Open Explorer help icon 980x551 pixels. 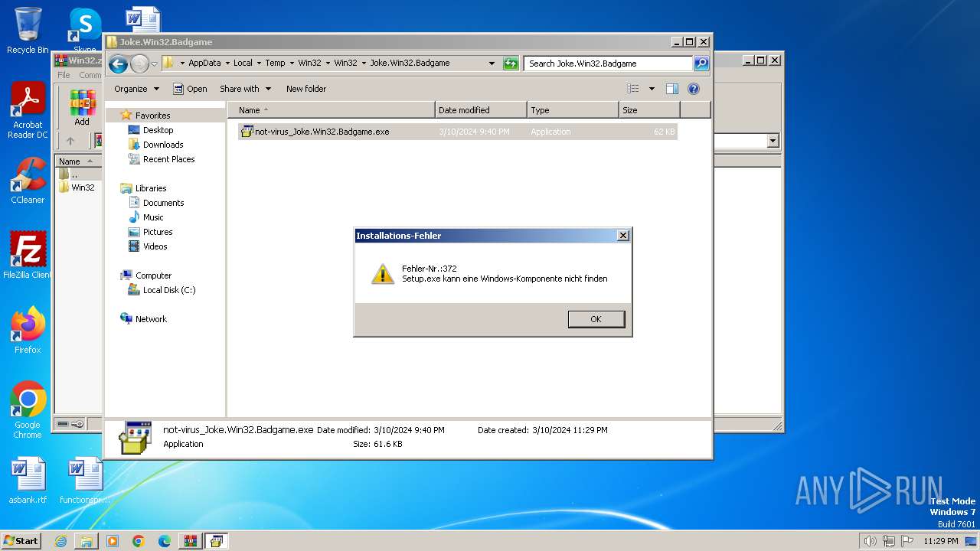694,89
